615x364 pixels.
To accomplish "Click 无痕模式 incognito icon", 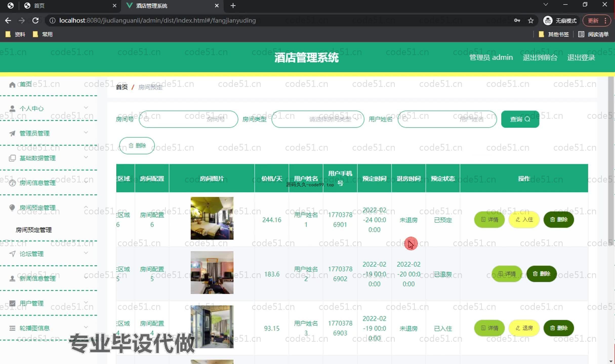I will (548, 20).
